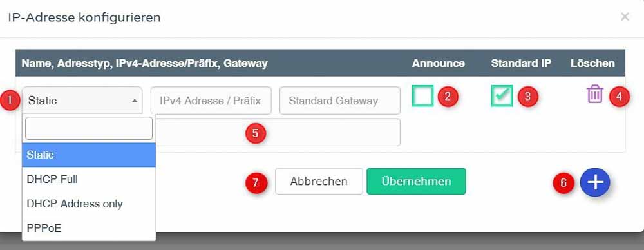Uncheck the Standard IP checkbox

pos(502,96)
